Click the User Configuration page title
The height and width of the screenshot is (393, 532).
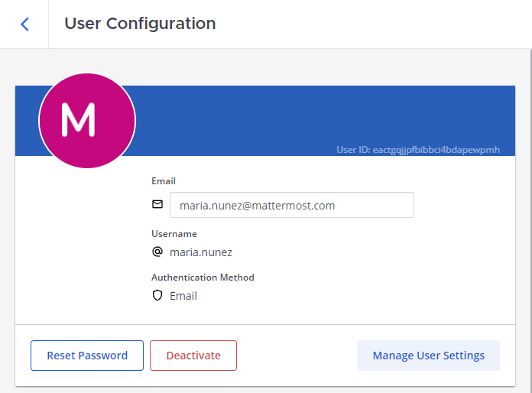tap(140, 24)
